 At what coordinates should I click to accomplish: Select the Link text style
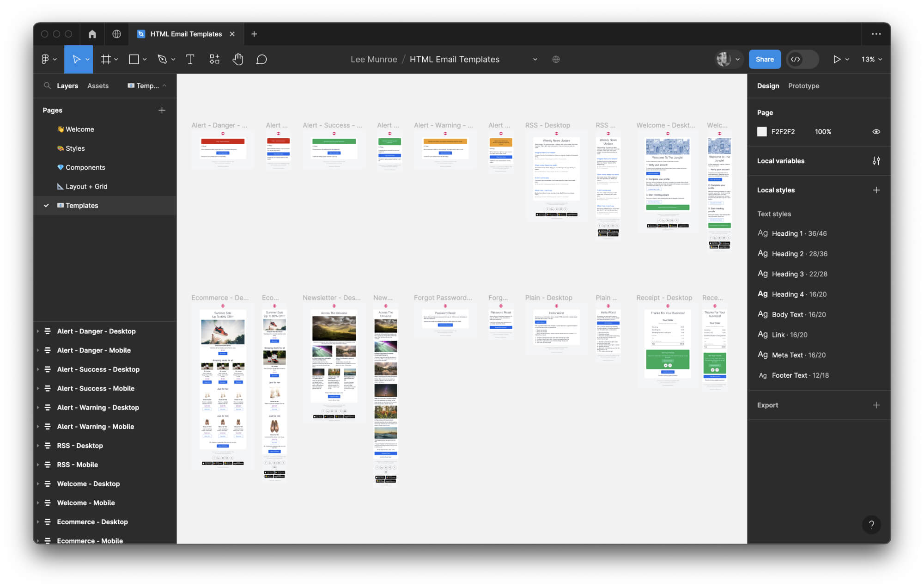[x=782, y=335]
